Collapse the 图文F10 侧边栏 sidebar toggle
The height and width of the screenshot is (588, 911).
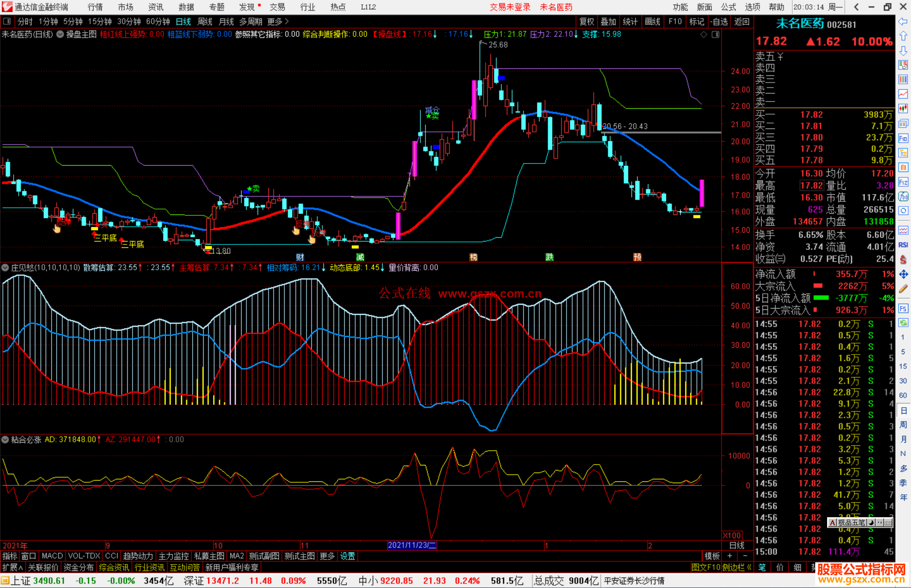(722, 567)
